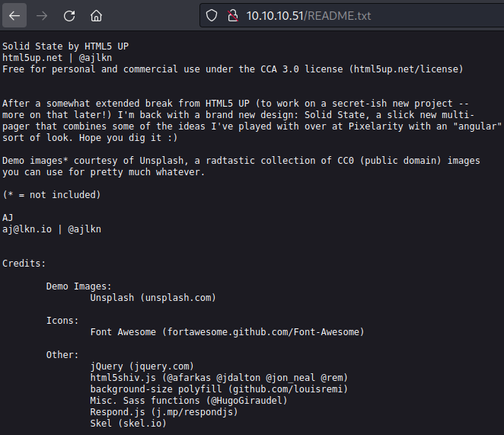The height and width of the screenshot is (435, 504).
Task: Click the "(* = not included)" note
Action: coord(52,195)
